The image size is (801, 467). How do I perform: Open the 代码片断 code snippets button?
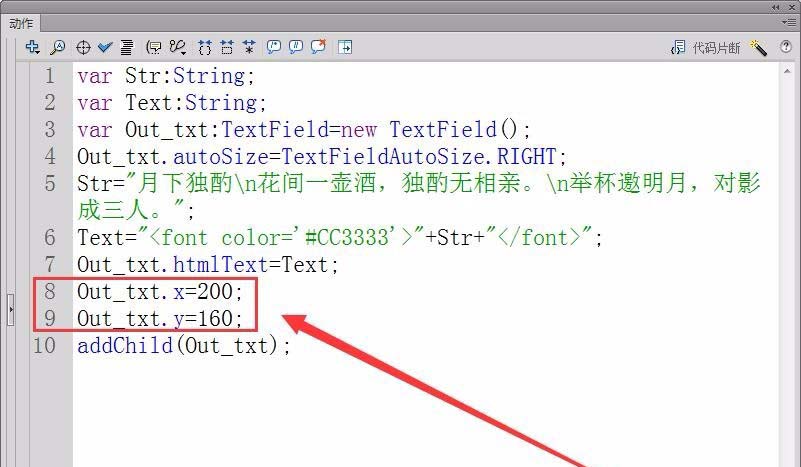coord(705,48)
